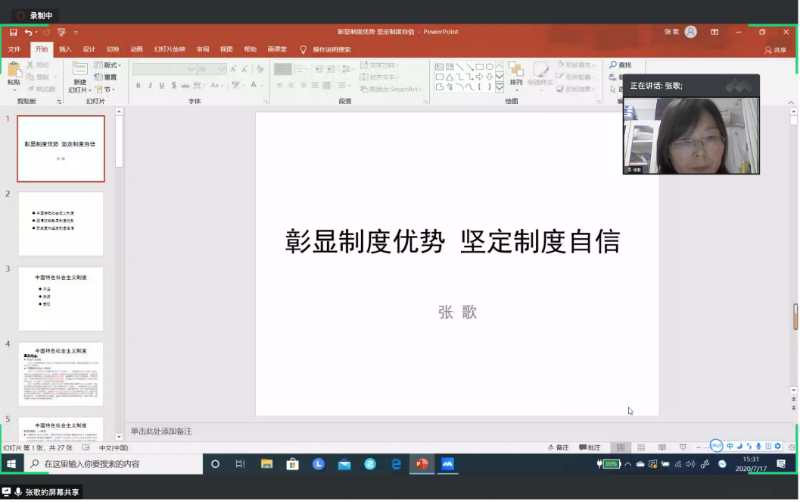Open Microsoft Store from the taskbar

pyautogui.click(x=293, y=464)
